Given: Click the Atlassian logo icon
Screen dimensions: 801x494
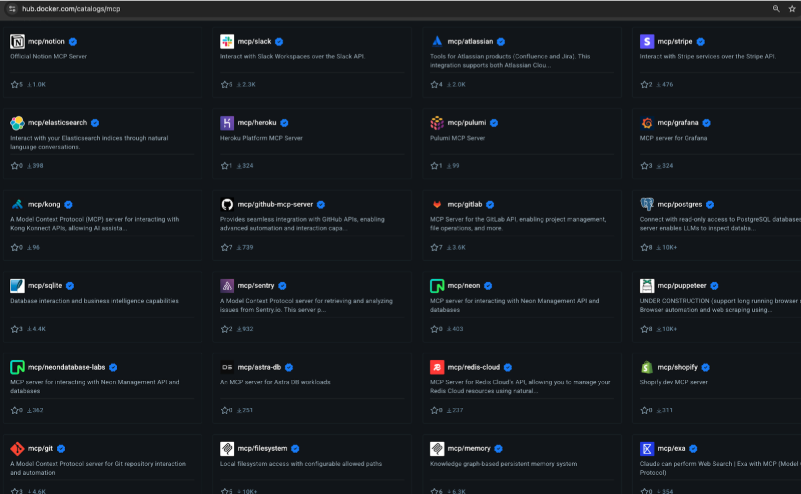Looking at the screenshot, I should pos(437,41).
